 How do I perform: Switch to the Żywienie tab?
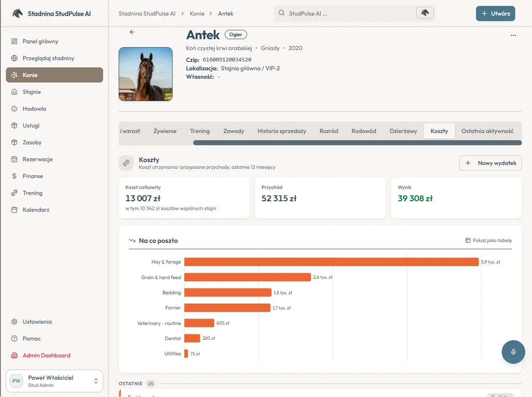165,131
